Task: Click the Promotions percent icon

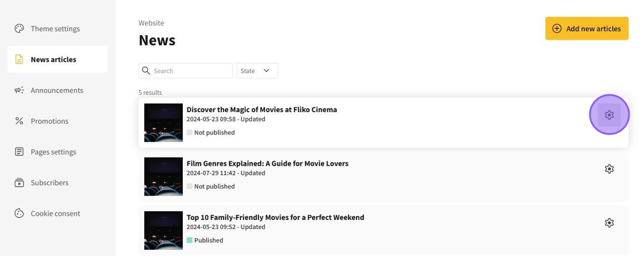Action: 19,121
